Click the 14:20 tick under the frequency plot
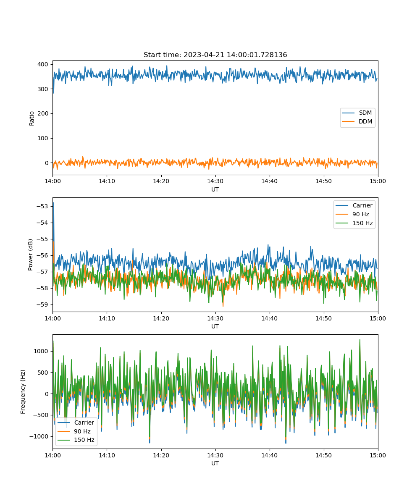420x504 pixels. [161, 455]
